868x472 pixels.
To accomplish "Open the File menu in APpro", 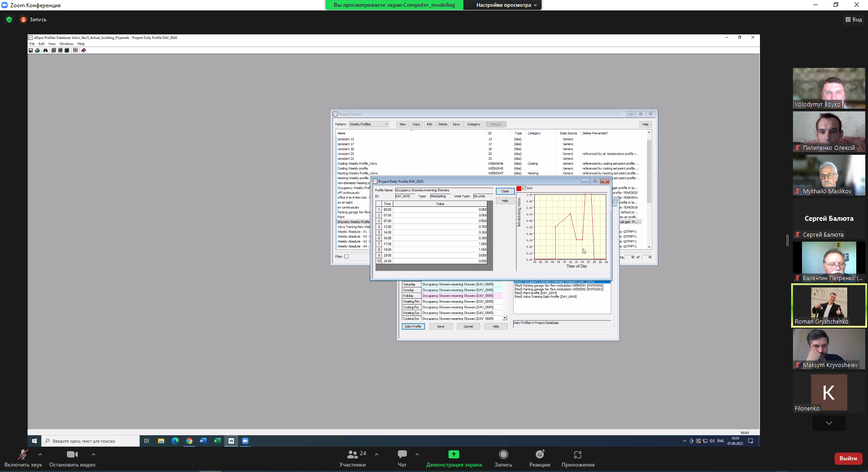I will pyautogui.click(x=32, y=44).
